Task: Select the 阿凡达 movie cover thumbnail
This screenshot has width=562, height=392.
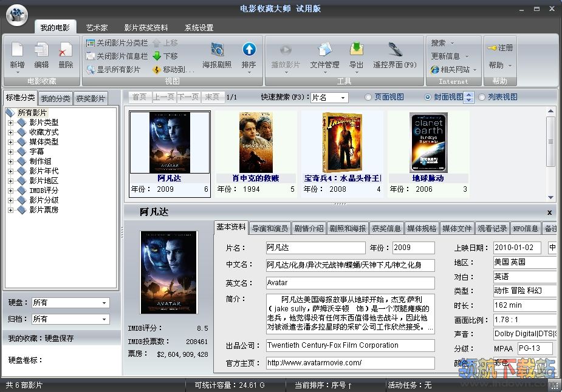Action: point(170,143)
